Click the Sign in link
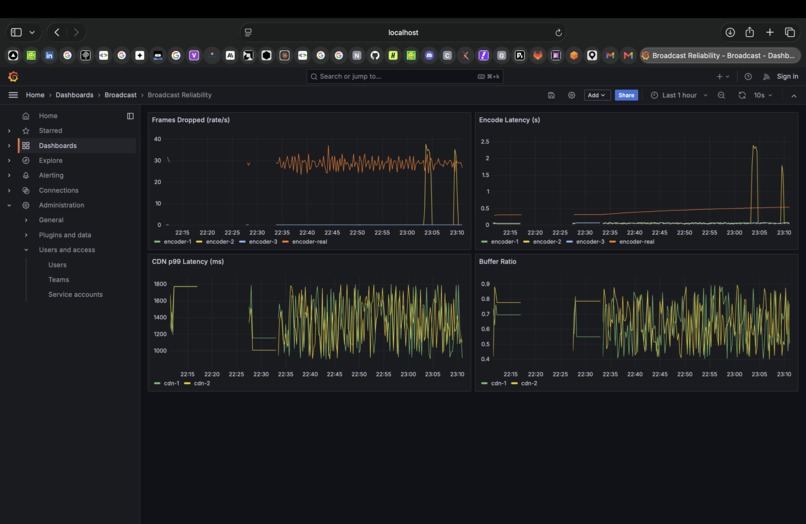This screenshot has height=524, width=806. point(787,77)
